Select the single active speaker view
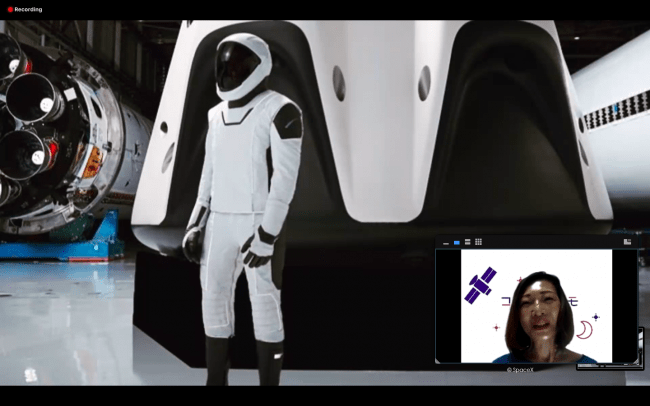Image resolution: width=650 pixels, height=406 pixels. pos(457,242)
